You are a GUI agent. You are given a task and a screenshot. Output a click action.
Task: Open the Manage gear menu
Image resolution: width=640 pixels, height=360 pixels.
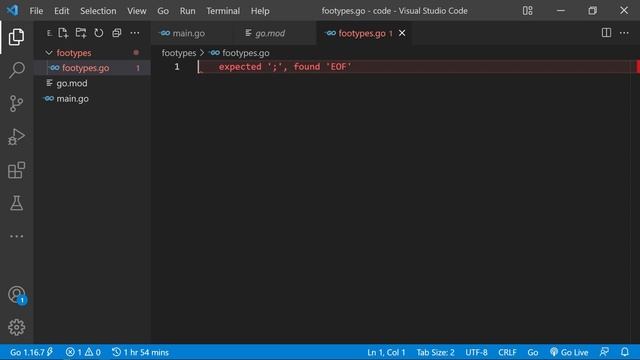(16, 327)
